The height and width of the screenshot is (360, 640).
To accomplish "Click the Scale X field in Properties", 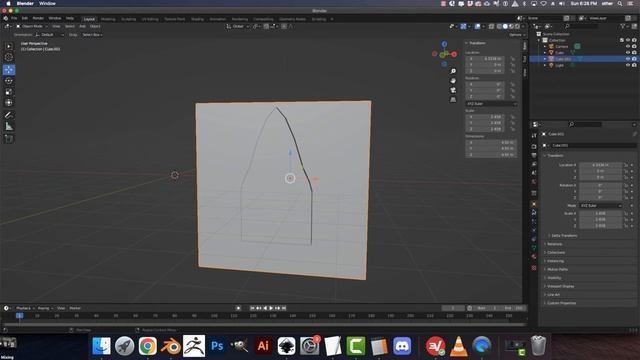I will [600, 213].
